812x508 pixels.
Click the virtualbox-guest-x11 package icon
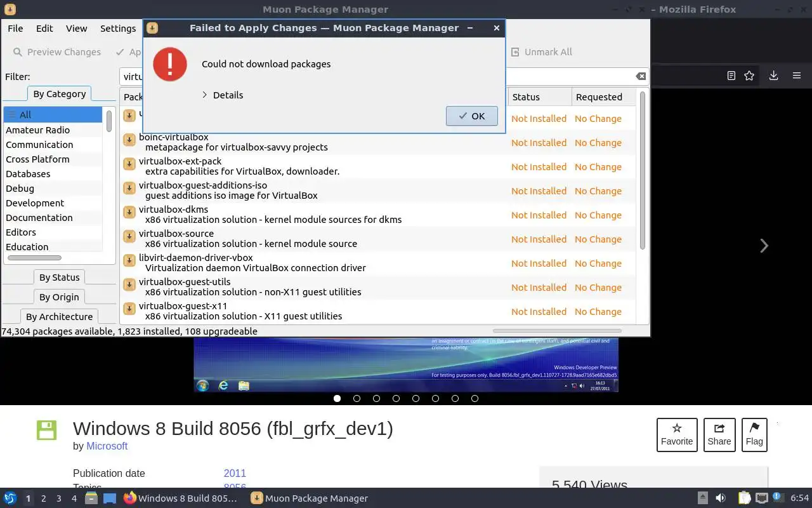pos(129,309)
